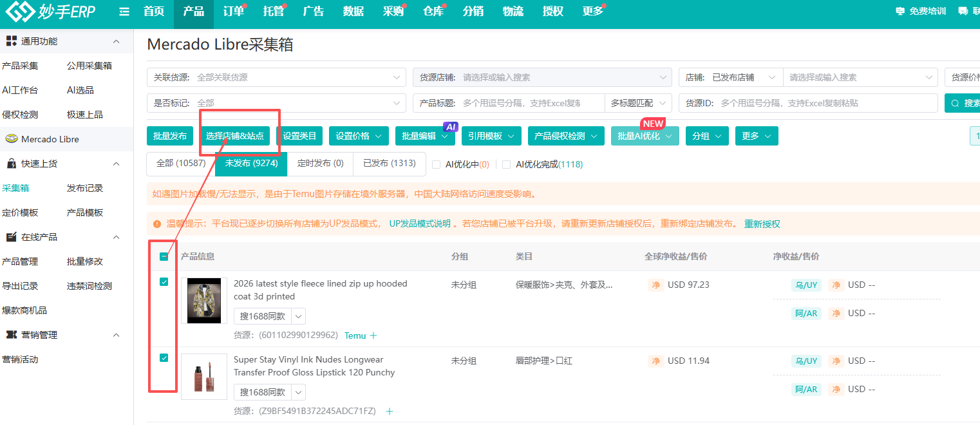Click the plus icon after Z9BF5491B372245ADC71FZ

pos(390,411)
